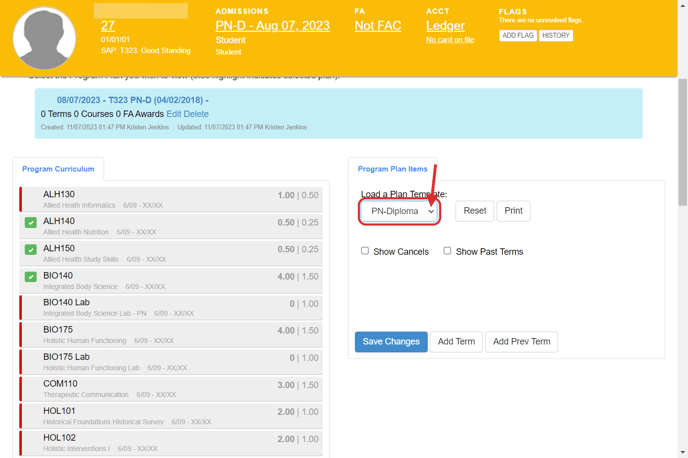
Task: Switch to the Program Curriculum tab
Action: point(58,170)
